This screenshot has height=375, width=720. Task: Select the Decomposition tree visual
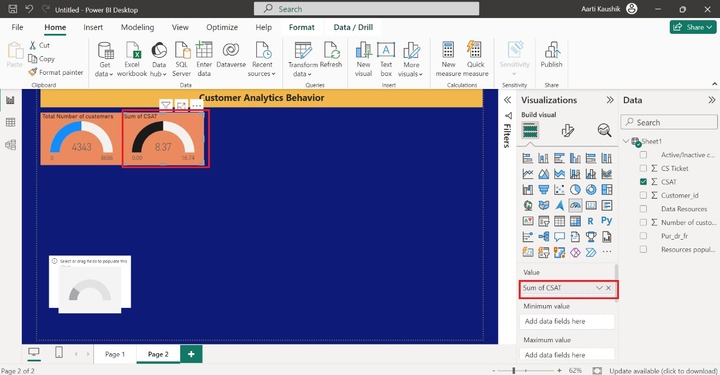(x=544, y=237)
